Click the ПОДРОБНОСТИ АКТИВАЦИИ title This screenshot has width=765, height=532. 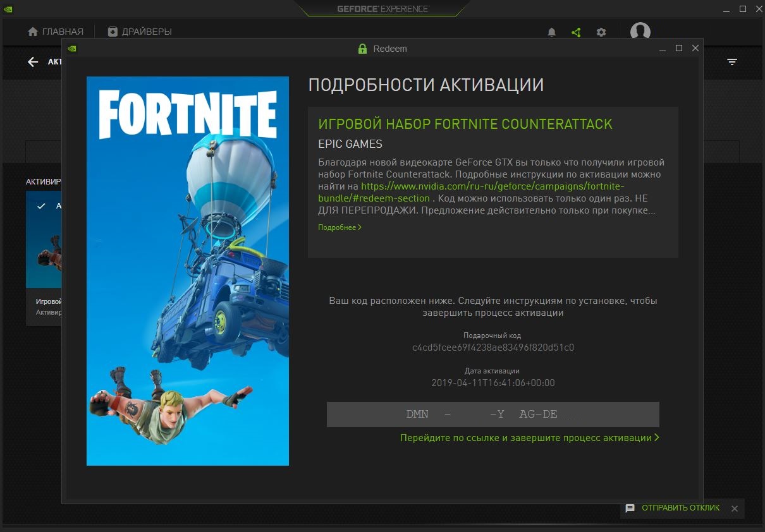pos(426,85)
